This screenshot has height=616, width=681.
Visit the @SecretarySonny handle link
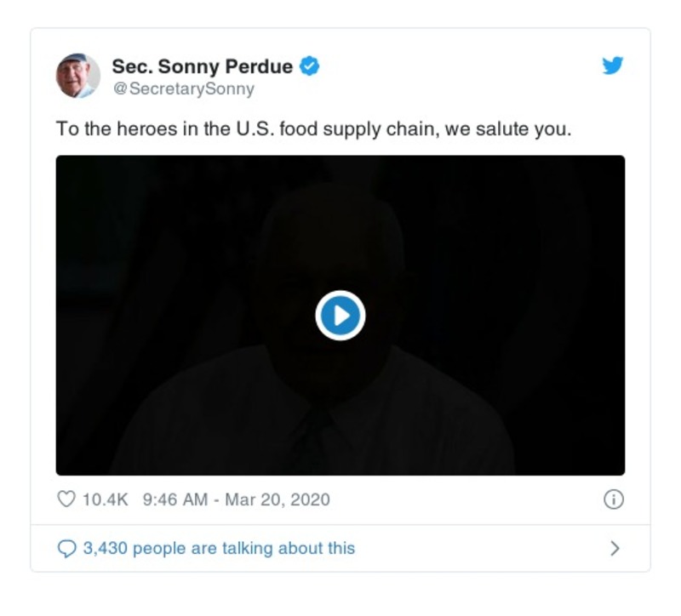click(183, 88)
